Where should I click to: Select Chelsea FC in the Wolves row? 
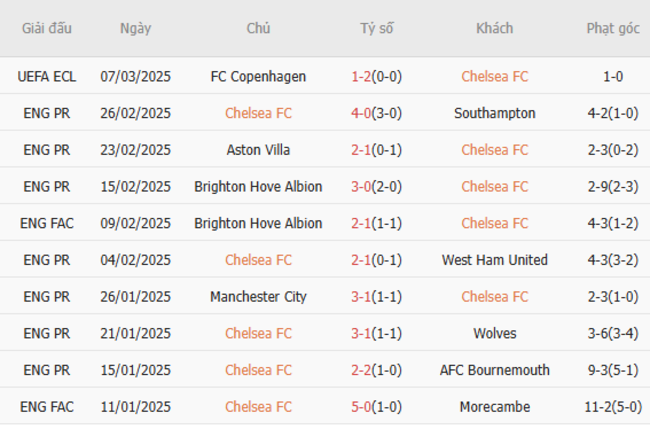258,333
